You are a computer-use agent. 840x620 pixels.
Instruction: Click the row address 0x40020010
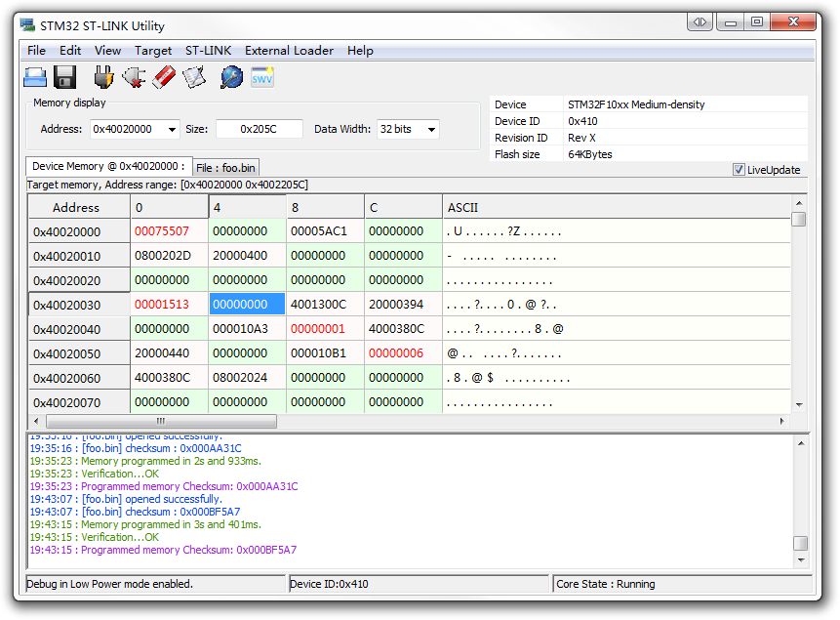pyautogui.click(x=79, y=257)
